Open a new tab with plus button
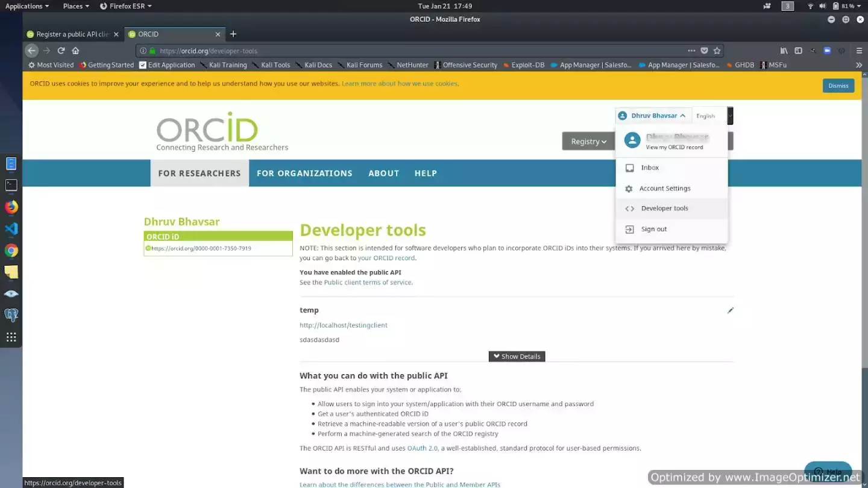This screenshot has height=488, width=868. tap(233, 34)
